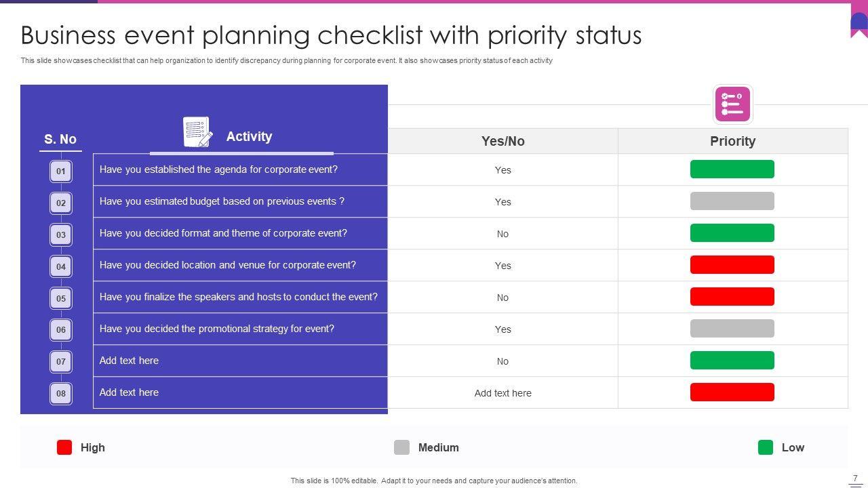The height and width of the screenshot is (488, 868).
Task: Click the slide page number 7
Action: (855, 479)
